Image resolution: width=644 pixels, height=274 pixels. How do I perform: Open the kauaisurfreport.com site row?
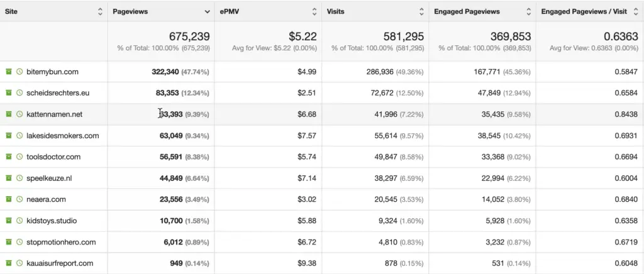[x=60, y=263]
